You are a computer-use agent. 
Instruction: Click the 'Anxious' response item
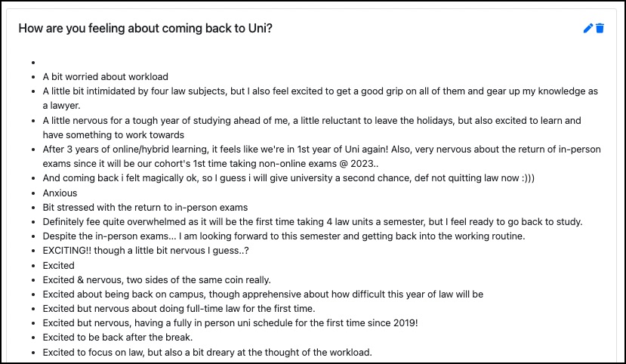(60, 193)
